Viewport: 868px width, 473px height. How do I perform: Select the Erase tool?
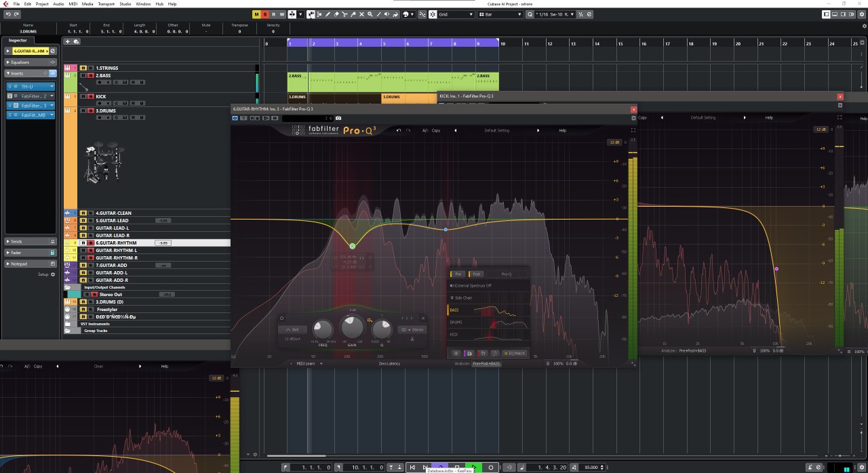coord(336,14)
